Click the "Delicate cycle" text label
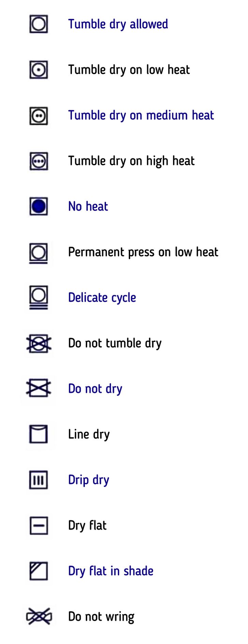Screen dimensions: 248x644 [x=102, y=298]
